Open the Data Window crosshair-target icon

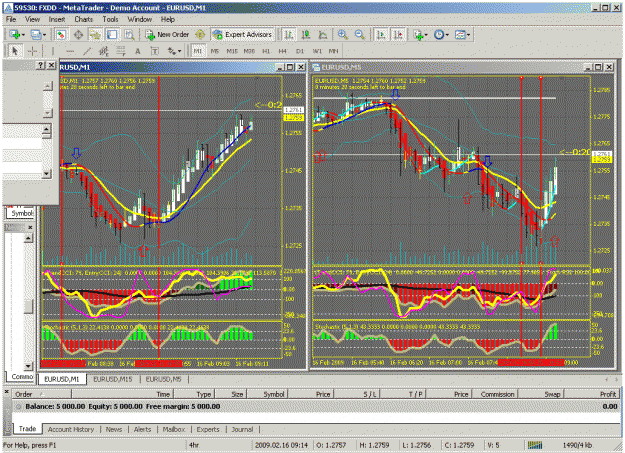pyautogui.click(x=78, y=35)
